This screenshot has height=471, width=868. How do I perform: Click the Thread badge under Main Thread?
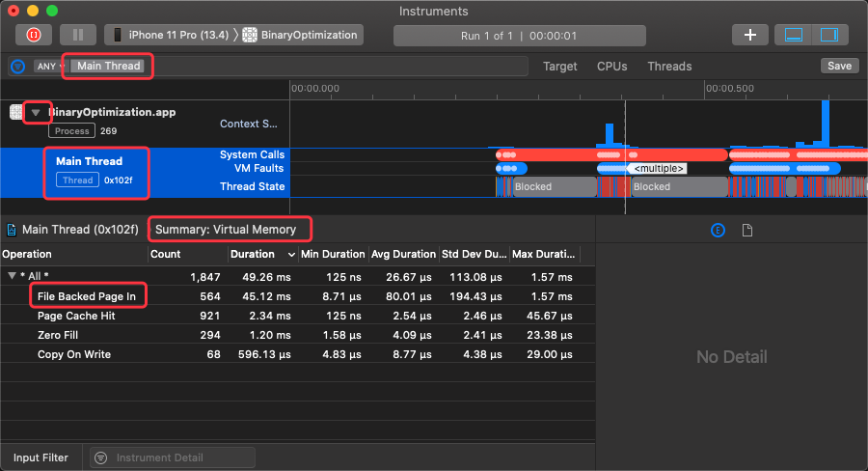coord(77,180)
